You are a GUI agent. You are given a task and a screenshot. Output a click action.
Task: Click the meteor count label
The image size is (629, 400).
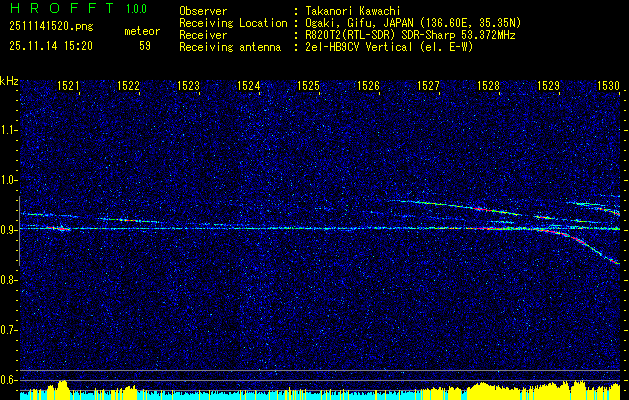pos(142,31)
